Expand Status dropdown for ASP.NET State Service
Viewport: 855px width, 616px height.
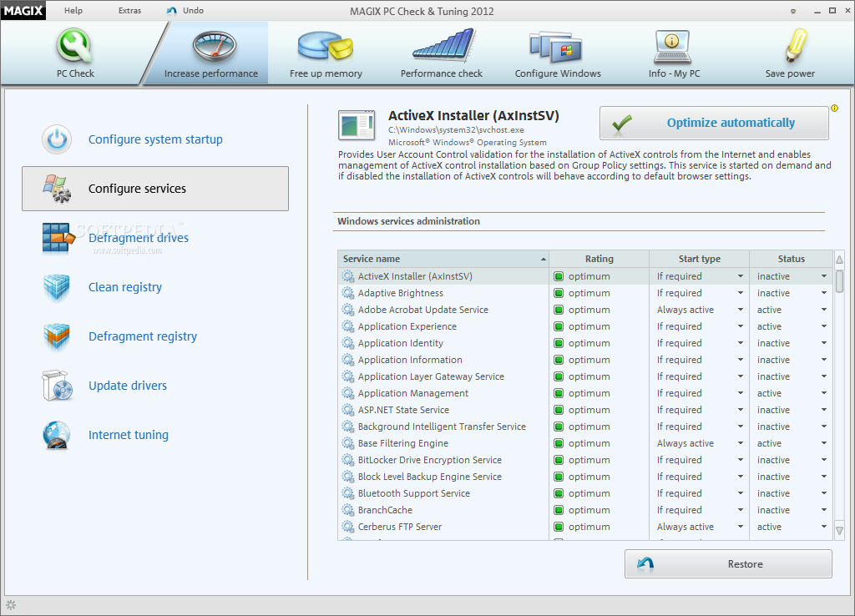click(824, 410)
